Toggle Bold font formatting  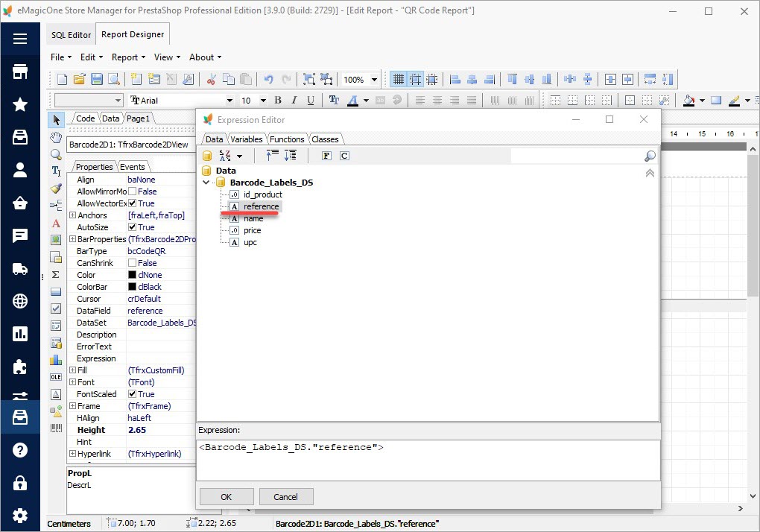point(278,101)
